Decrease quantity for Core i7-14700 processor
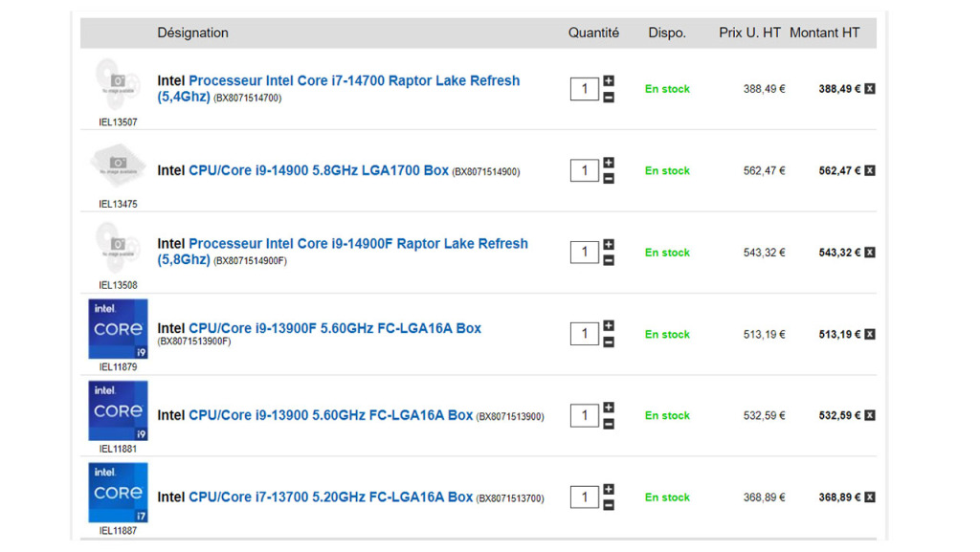The width and height of the screenshot is (980, 552). tap(608, 98)
